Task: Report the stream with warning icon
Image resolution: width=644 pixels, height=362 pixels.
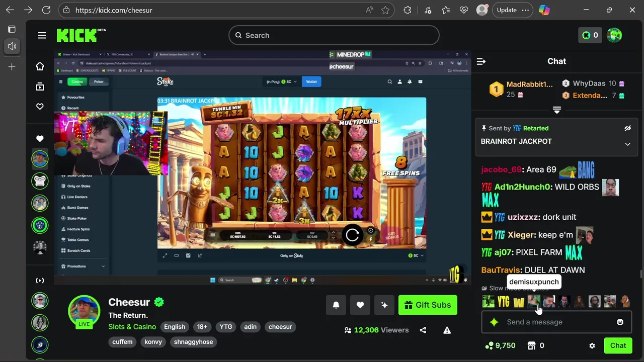Action: click(447, 330)
